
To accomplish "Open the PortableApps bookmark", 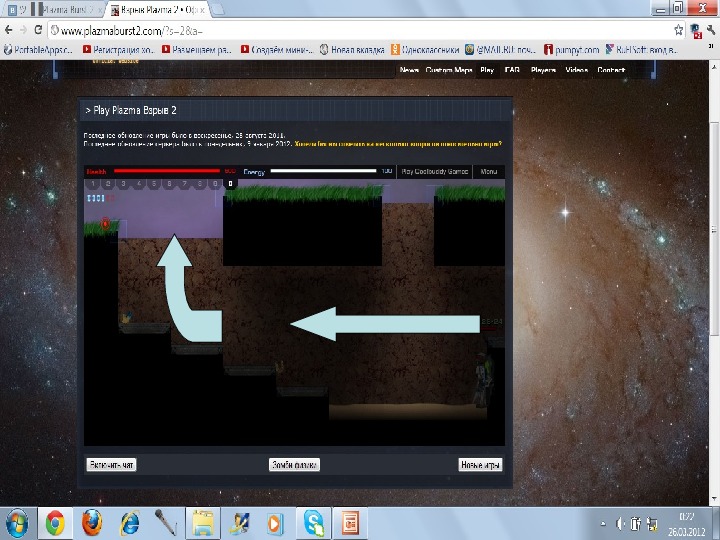I will [39, 50].
